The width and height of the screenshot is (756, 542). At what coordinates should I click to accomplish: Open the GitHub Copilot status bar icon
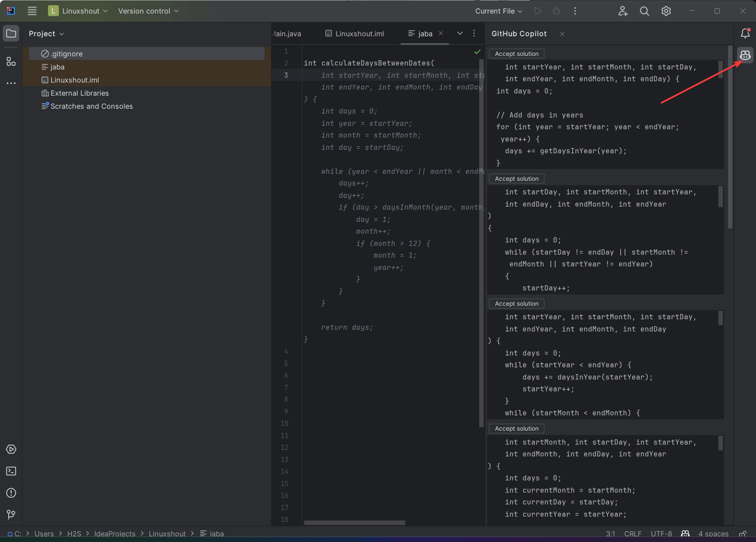tap(685, 534)
